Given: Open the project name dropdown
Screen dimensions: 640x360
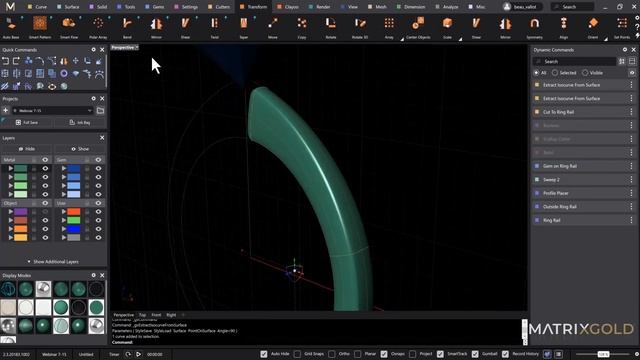Looking at the screenshot, I should [x=53, y=111].
